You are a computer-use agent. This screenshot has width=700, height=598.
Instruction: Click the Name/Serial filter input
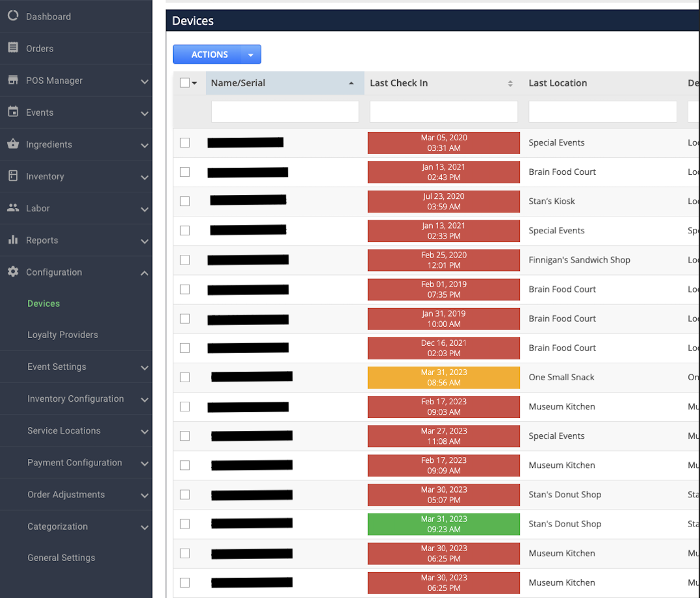click(285, 112)
